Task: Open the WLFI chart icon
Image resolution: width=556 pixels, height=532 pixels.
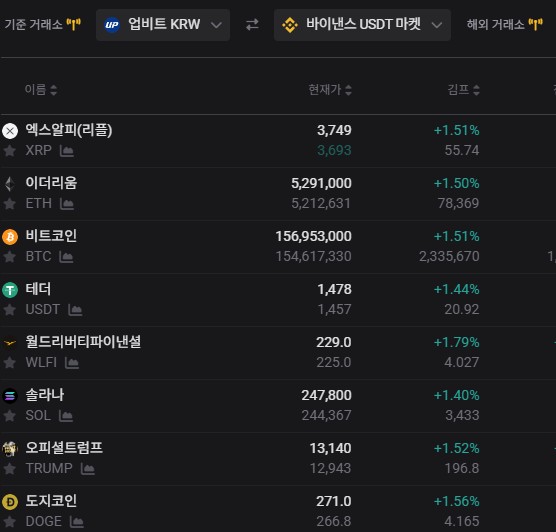Action: coord(72,363)
